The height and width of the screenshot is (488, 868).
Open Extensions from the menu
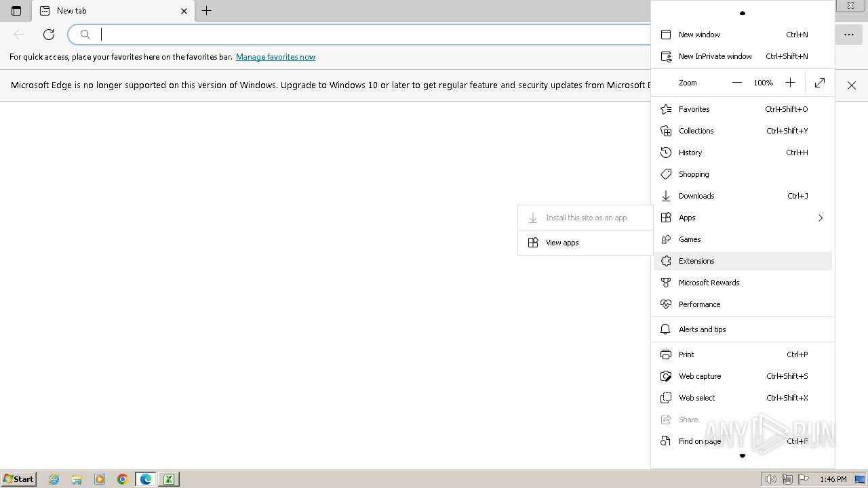coord(743,261)
